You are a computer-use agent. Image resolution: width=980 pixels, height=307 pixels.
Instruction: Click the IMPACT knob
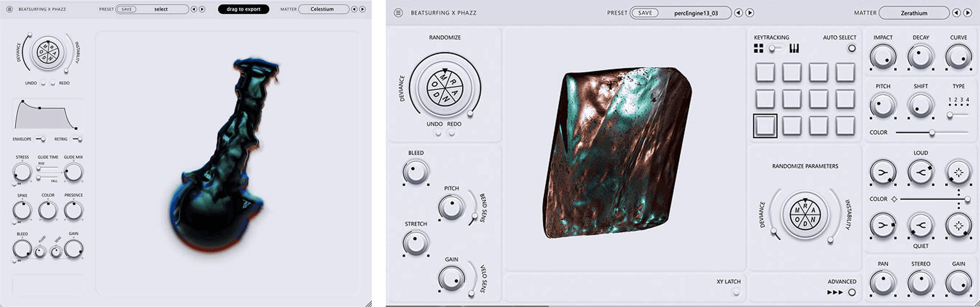tap(883, 56)
